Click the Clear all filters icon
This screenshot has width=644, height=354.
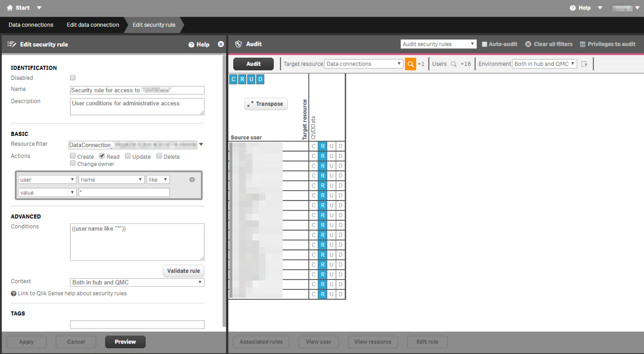coord(528,44)
